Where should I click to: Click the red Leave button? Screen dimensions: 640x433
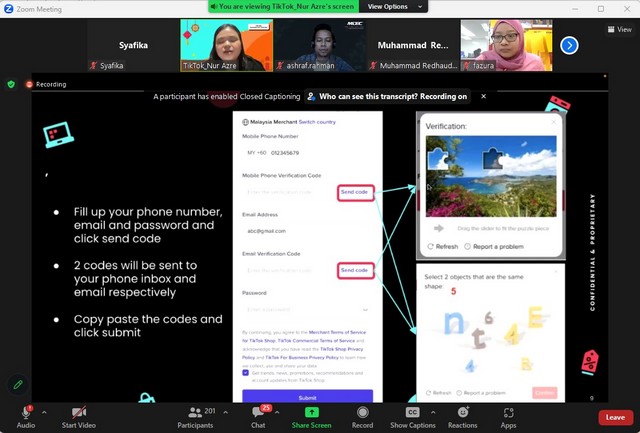615,417
